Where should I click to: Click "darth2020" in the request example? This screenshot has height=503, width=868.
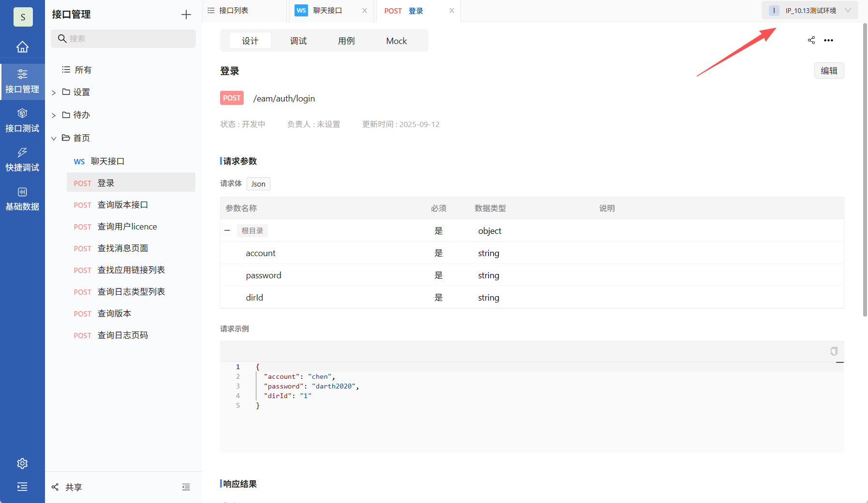point(334,386)
